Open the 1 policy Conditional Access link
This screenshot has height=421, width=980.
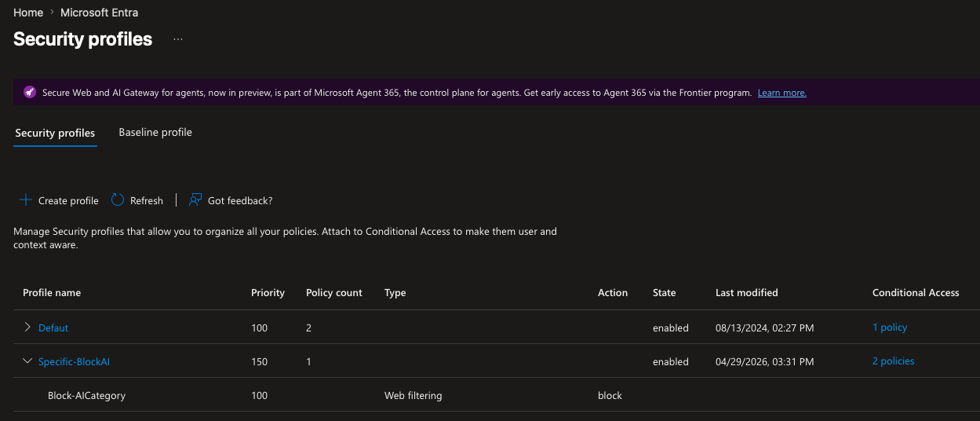pos(890,328)
